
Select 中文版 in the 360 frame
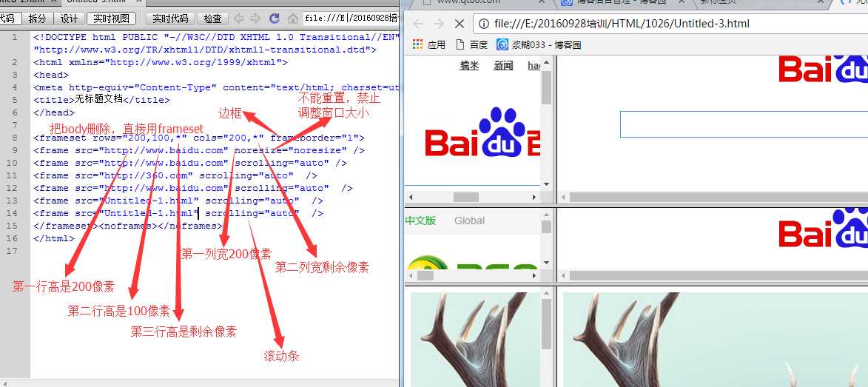click(420, 221)
